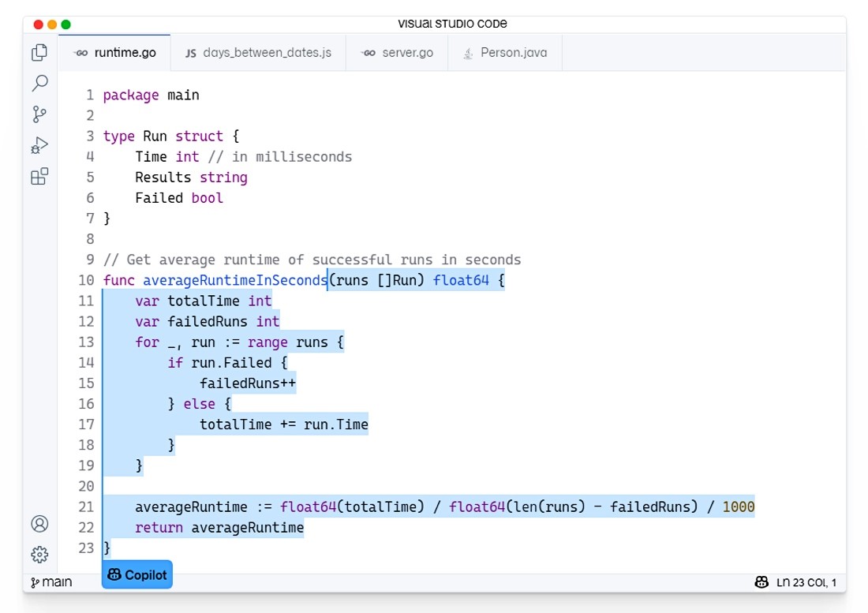Click line number 21 in gutter
Screen dimensions: 868x613
(x=86, y=506)
